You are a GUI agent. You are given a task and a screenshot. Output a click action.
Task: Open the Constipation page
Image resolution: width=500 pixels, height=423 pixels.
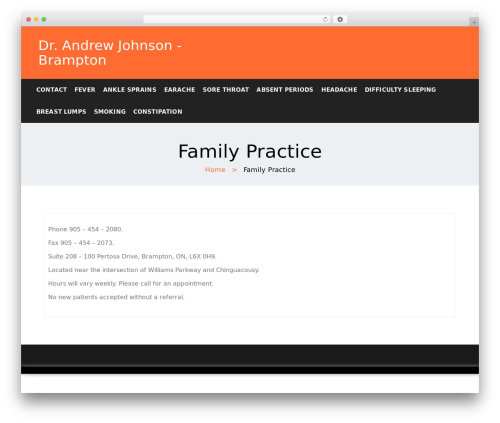click(158, 112)
